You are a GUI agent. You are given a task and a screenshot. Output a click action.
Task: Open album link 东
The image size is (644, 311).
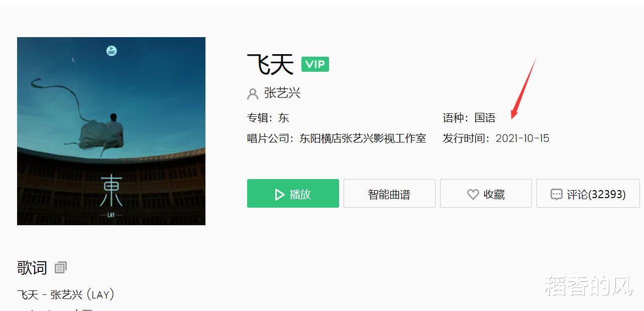tap(284, 118)
